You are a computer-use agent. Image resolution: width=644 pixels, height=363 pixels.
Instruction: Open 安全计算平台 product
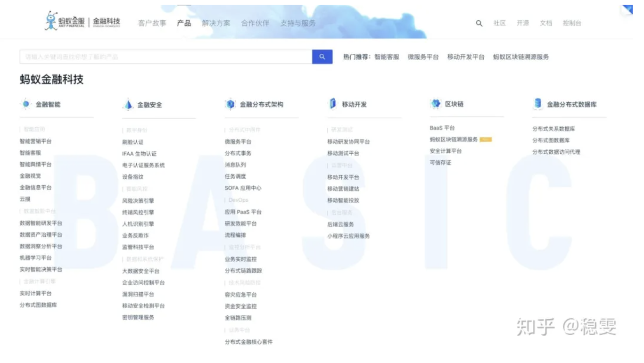tap(446, 151)
